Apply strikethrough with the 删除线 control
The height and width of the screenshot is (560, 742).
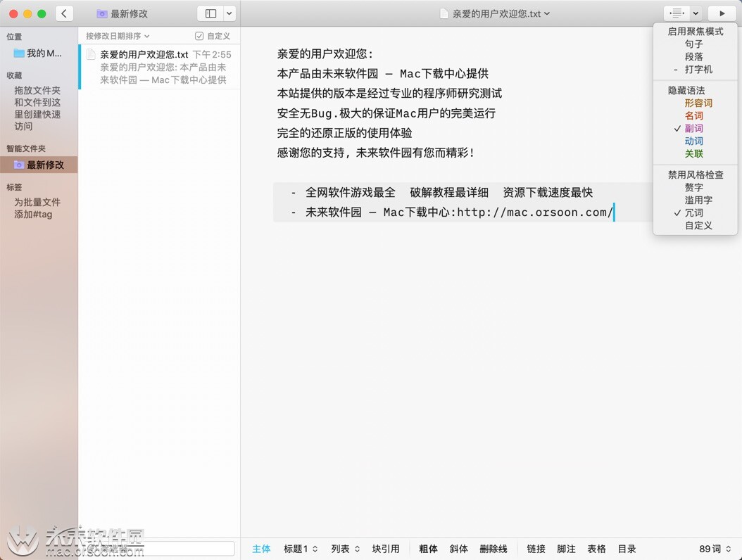tap(493, 549)
